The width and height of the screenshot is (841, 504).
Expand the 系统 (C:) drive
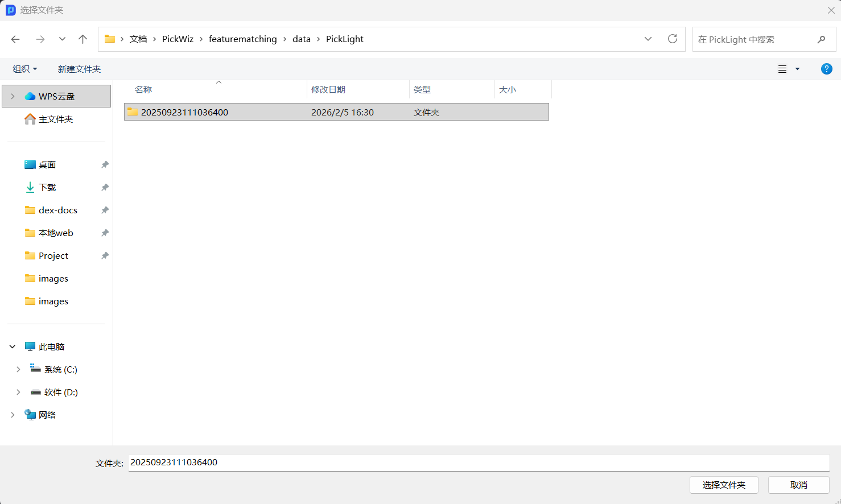coord(18,369)
